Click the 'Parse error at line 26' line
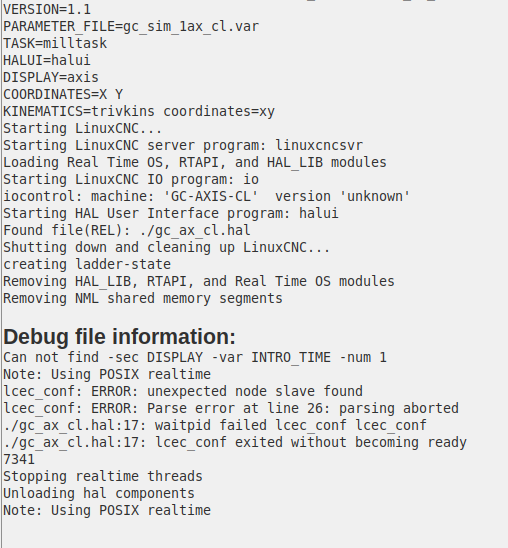 [x=231, y=409]
